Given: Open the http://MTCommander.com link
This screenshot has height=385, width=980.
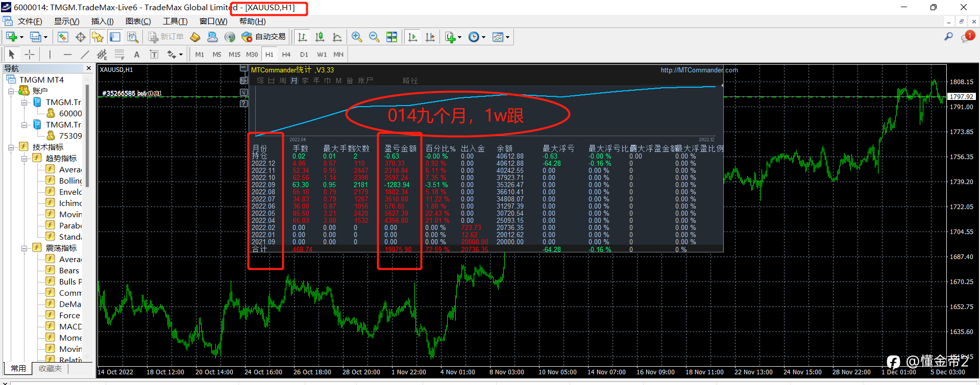Looking at the screenshot, I should (x=699, y=70).
